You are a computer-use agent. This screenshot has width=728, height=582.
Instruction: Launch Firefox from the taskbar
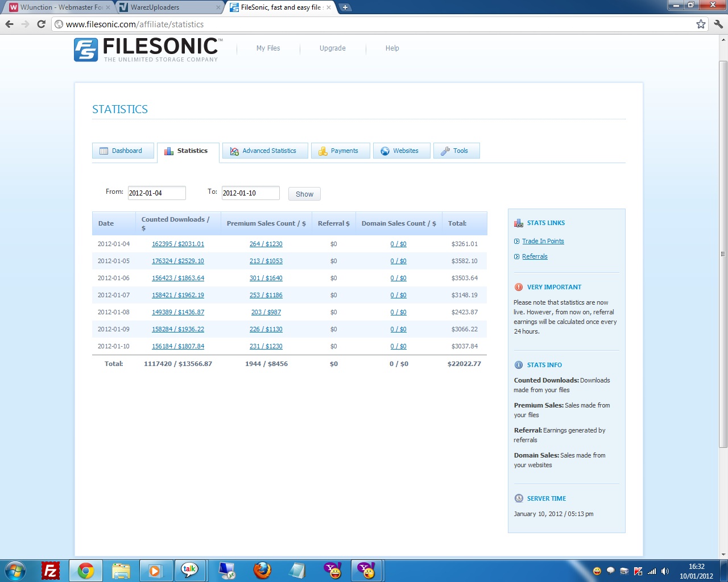(262, 570)
